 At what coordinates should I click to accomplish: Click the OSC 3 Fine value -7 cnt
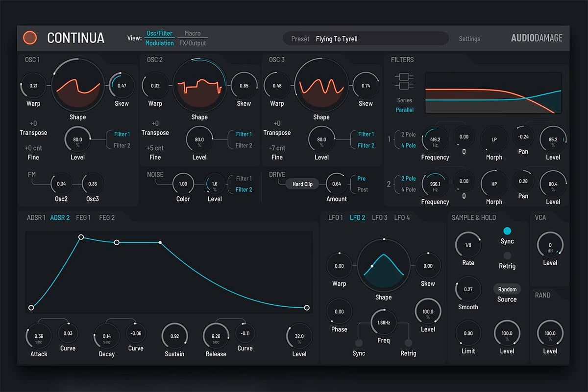277,148
